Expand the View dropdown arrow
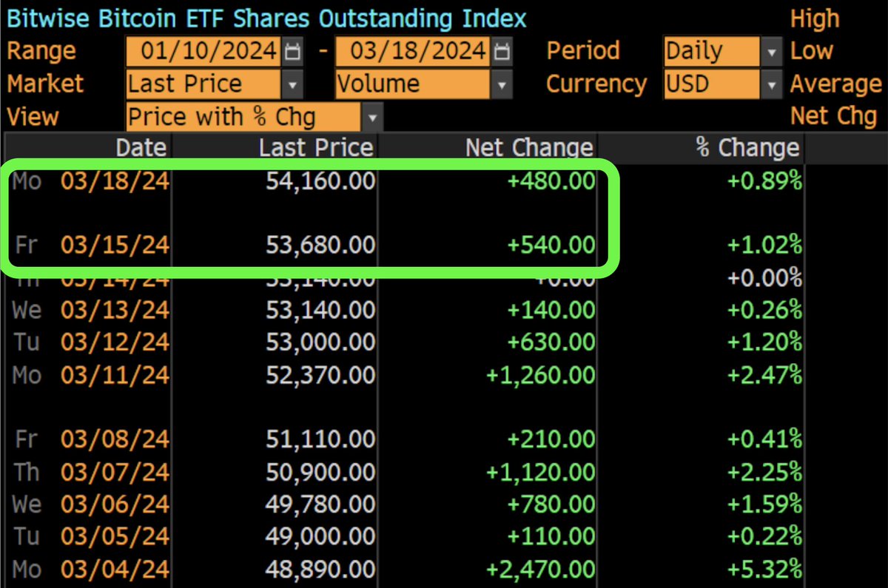The width and height of the screenshot is (888, 588). click(372, 117)
